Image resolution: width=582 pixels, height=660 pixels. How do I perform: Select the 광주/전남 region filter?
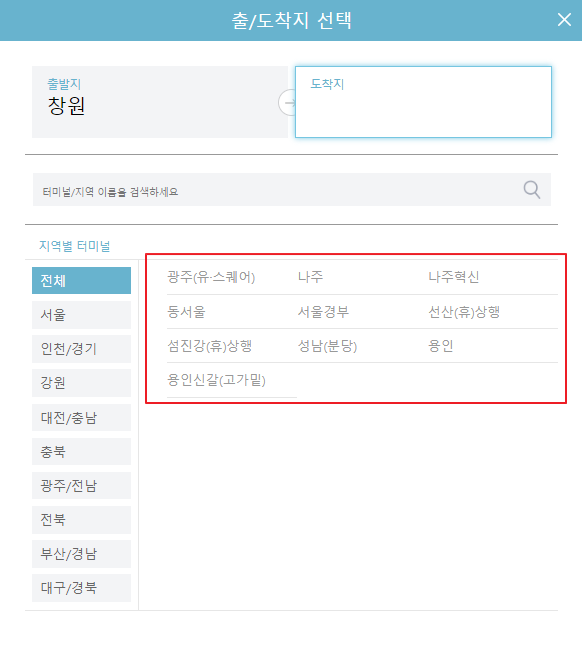(81, 486)
